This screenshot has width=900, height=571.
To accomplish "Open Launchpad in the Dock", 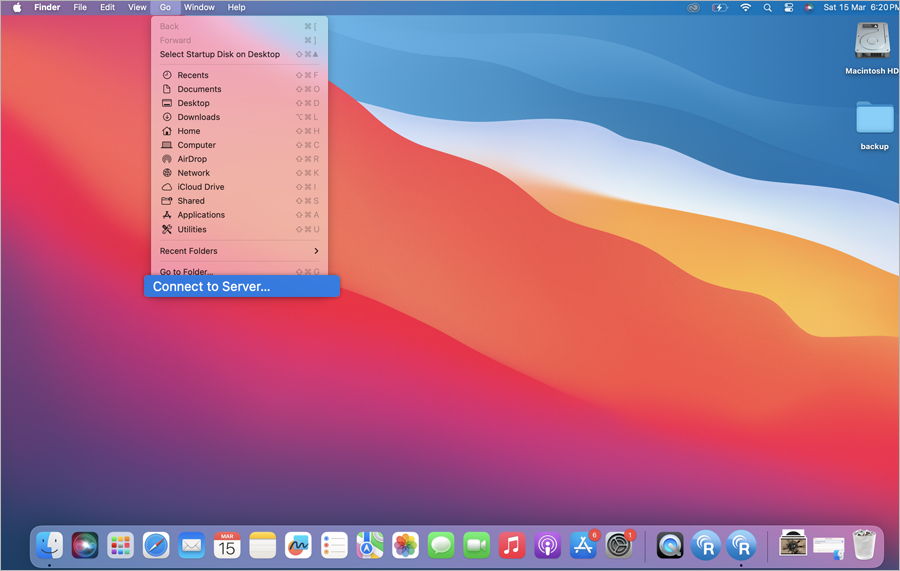I will [x=121, y=545].
